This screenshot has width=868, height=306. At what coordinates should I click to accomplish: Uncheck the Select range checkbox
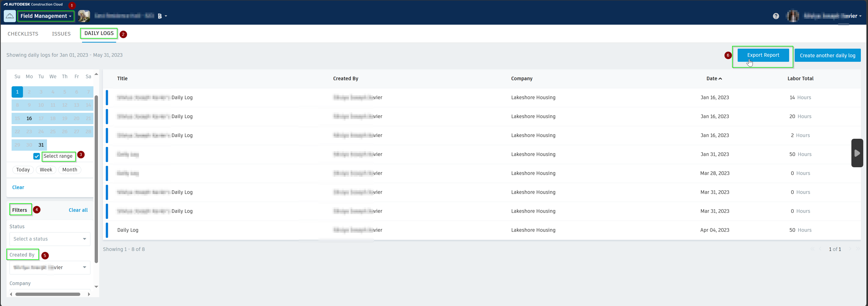[37, 156]
